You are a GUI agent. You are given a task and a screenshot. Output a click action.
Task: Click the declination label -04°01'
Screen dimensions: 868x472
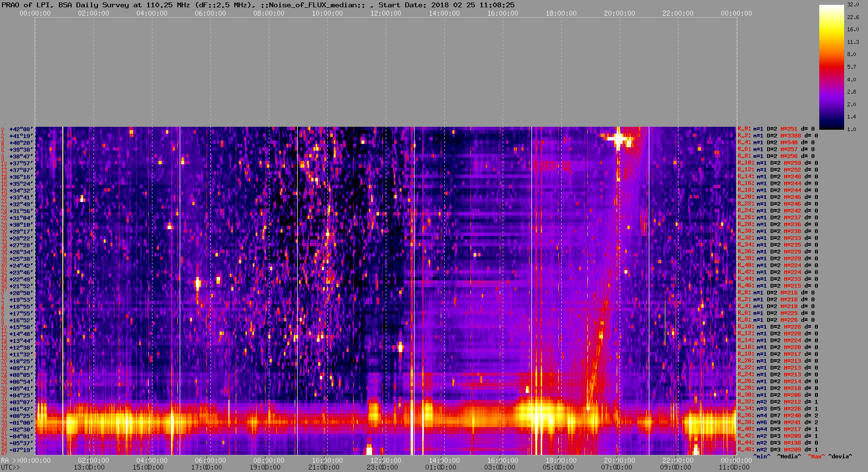coord(21,436)
